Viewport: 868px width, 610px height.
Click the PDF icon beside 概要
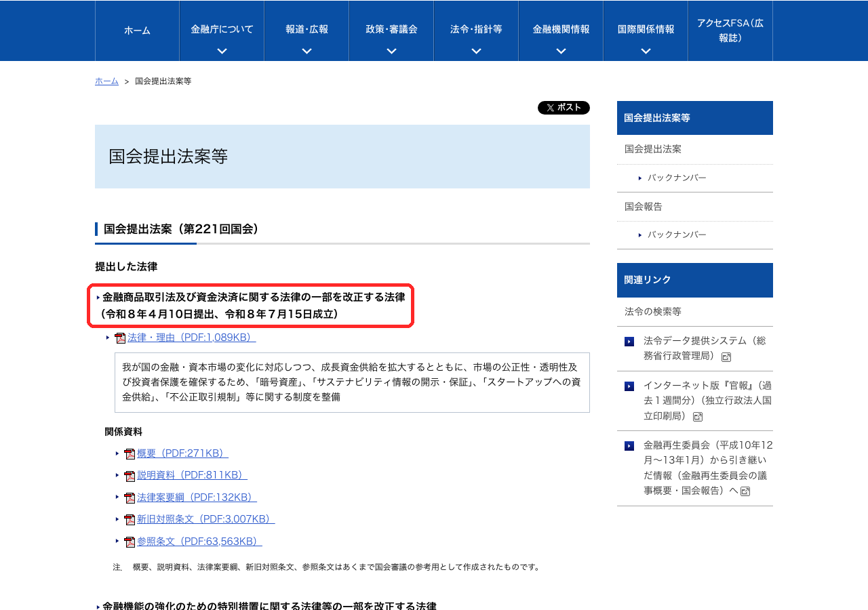pyautogui.click(x=130, y=454)
